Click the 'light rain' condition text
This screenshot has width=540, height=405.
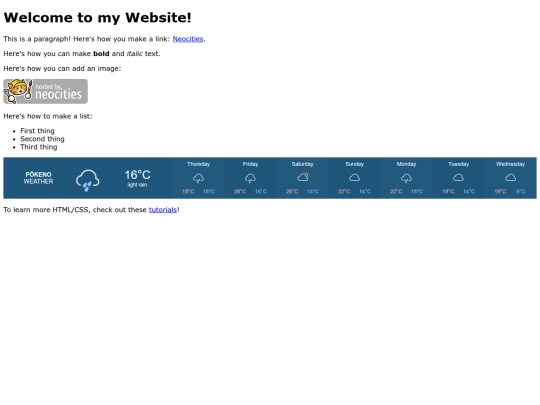pyautogui.click(x=137, y=185)
